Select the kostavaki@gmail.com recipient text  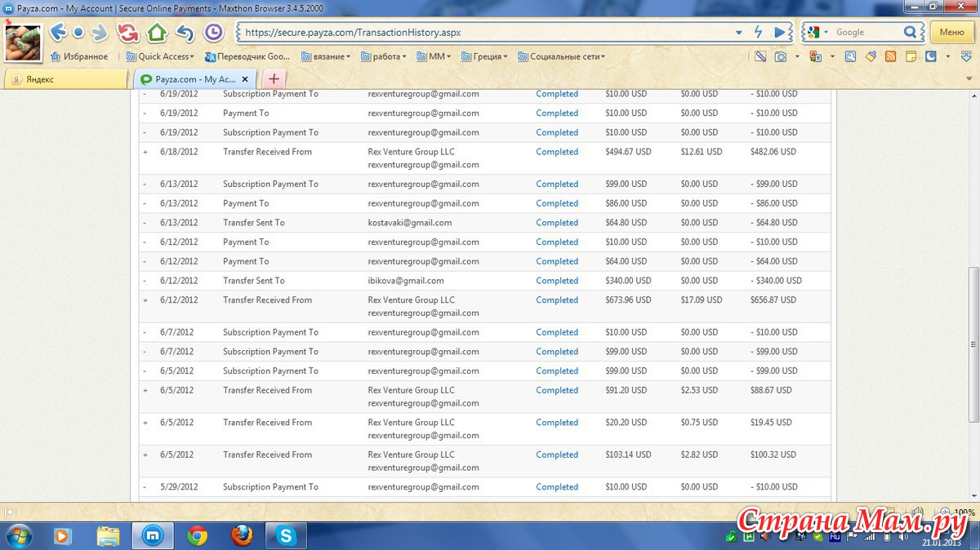click(410, 223)
